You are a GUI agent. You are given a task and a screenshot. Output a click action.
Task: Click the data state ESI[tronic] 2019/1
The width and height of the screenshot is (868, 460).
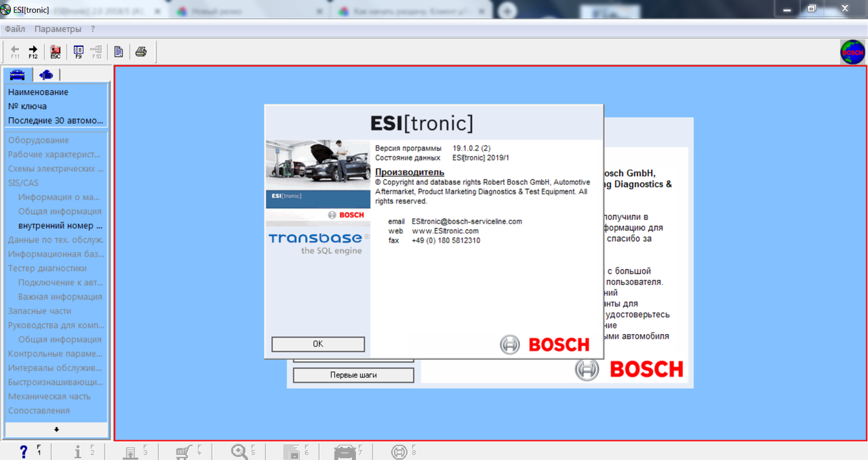[481, 157]
